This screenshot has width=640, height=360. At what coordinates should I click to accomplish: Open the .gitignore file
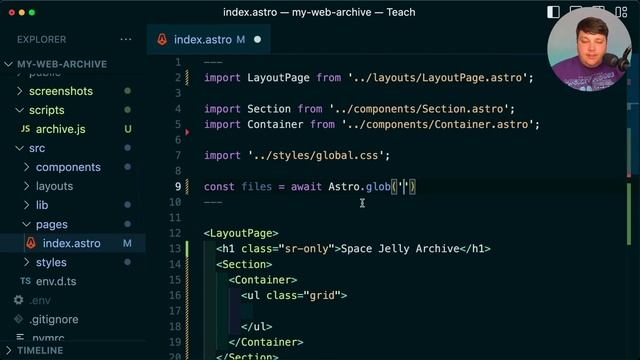tap(53, 319)
